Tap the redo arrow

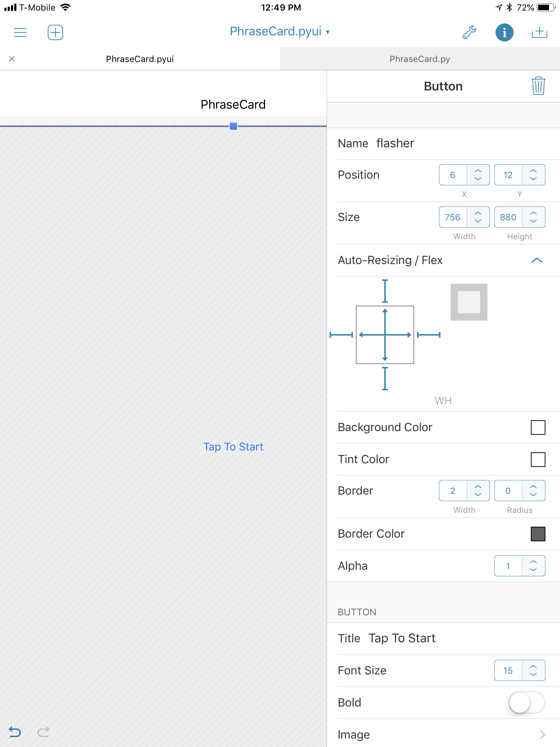[43, 732]
